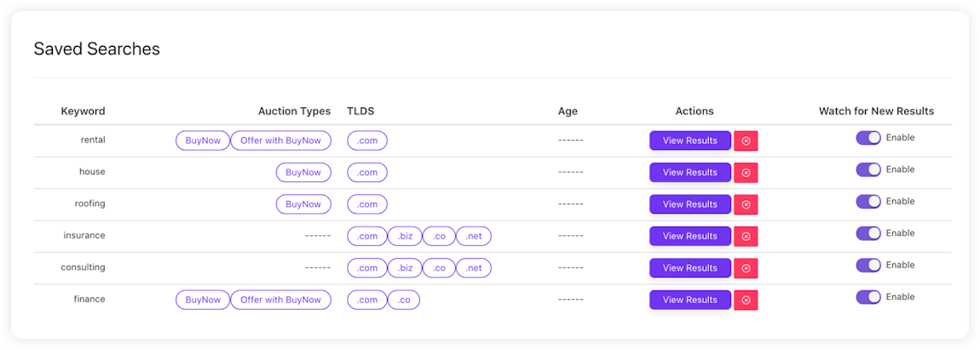Open View Results for insurance

point(689,236)
